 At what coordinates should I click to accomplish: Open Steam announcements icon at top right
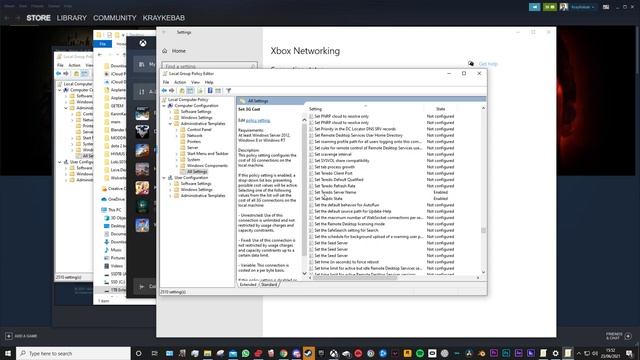tap(534, 7)
